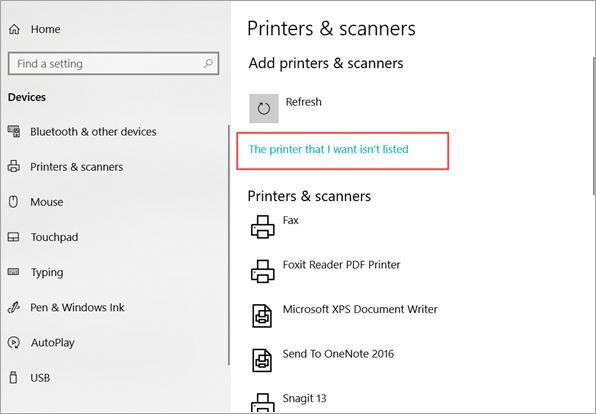Click the Pen & Windows Ink icon
This screenshot has height=414, width=596.
click(14, 307)
